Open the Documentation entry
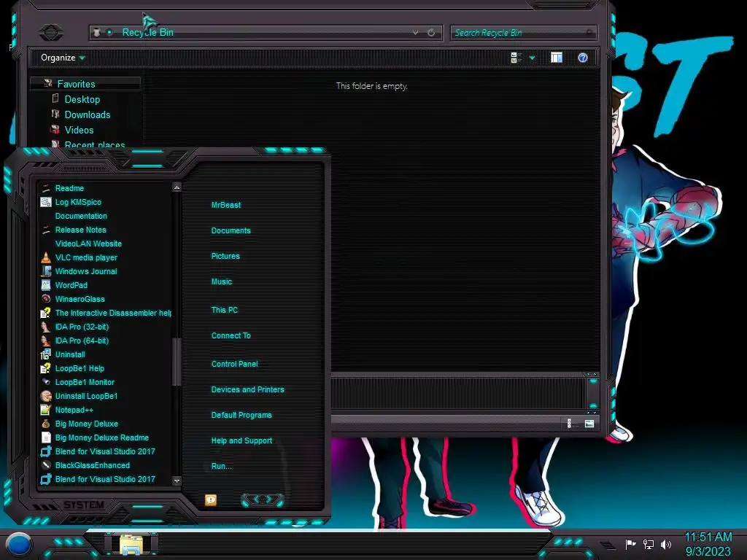The height and width of the screenshot is (560, 747). tap(81, 216)
